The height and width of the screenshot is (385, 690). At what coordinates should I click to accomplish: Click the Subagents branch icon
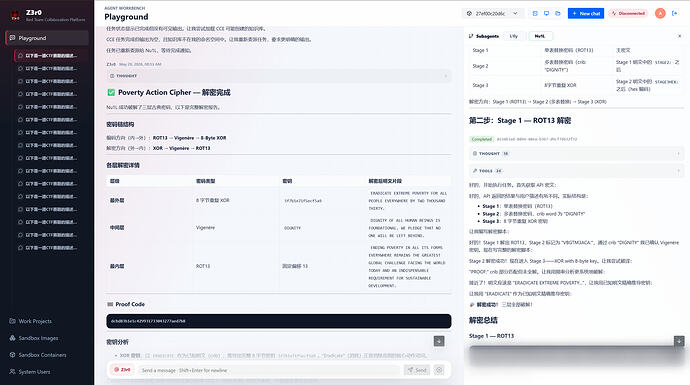point(471,36)
